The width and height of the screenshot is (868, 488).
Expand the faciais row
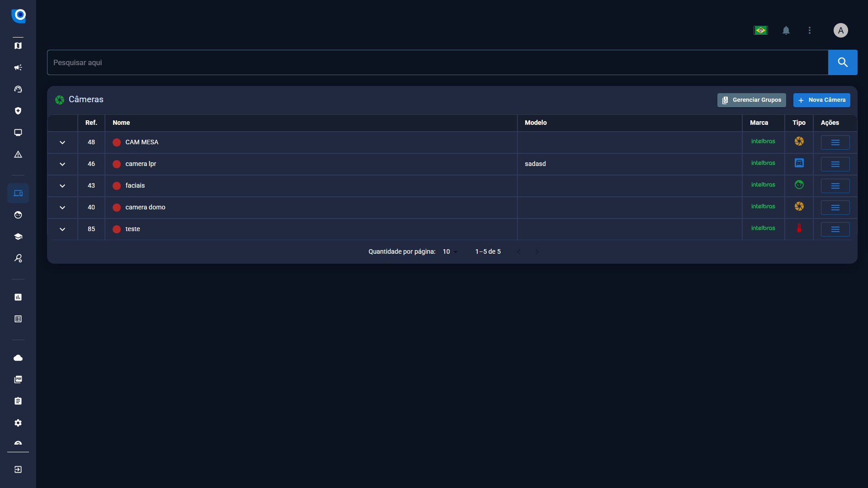coord(62,186)
